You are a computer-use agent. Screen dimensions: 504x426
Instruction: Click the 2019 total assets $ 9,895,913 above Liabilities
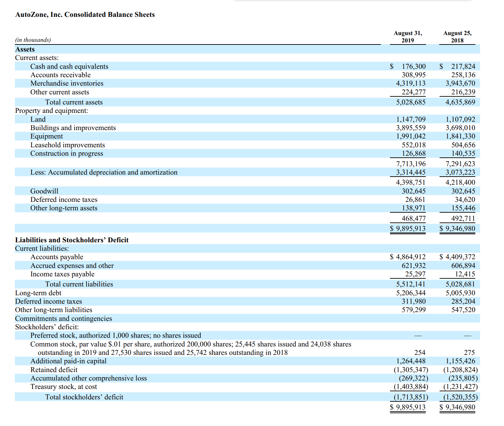pyautogui.click(x=408, y=229)
